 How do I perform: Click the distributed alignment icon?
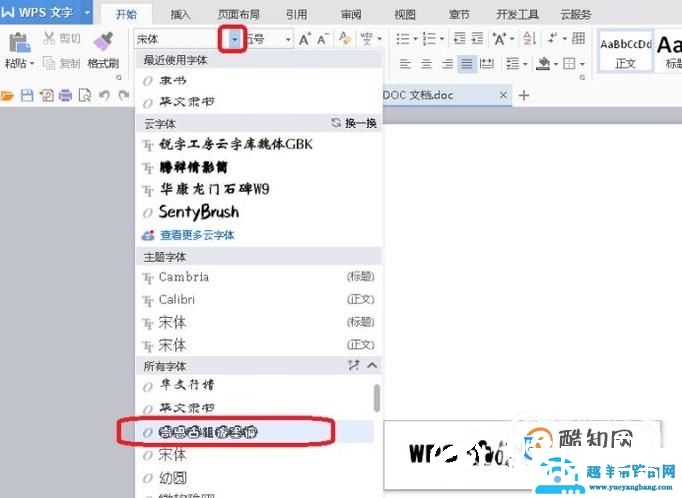pyautogui.click(x=487, y=64)
